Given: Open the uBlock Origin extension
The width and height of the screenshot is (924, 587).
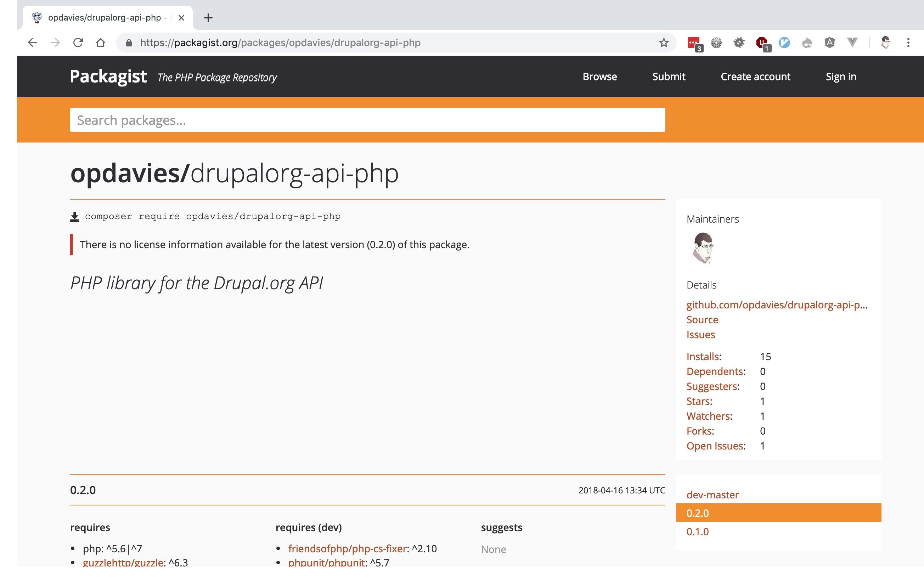Looking at the screenshot, I should [762, 43].
